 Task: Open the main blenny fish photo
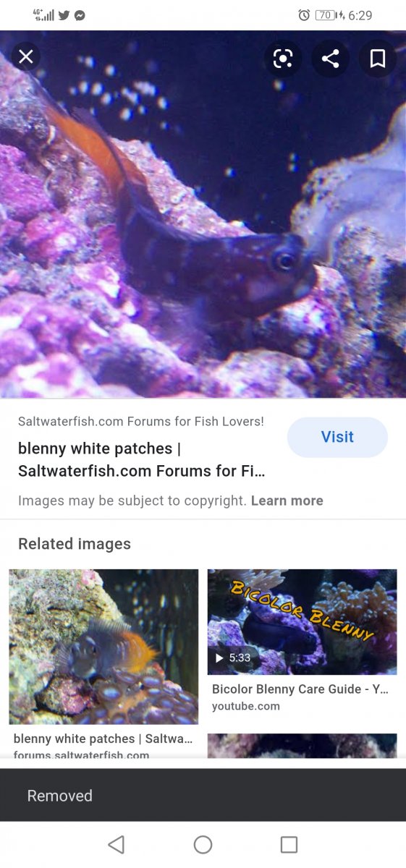click(203, 214)
